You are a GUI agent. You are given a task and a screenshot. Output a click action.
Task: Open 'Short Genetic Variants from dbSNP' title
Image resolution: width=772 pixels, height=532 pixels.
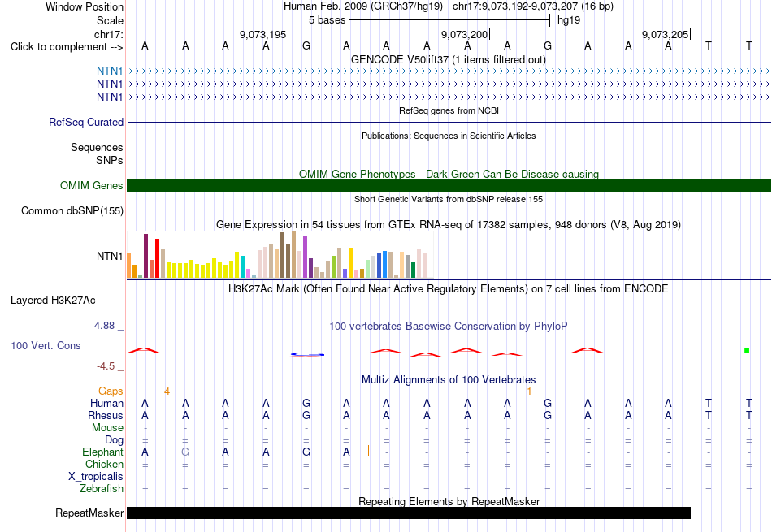point(449,199)
